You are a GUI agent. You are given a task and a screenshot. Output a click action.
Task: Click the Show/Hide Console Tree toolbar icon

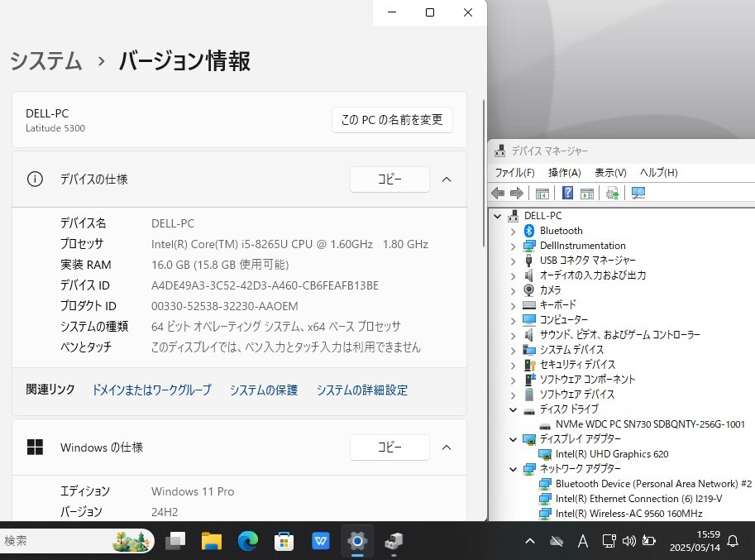click(542, 193)
